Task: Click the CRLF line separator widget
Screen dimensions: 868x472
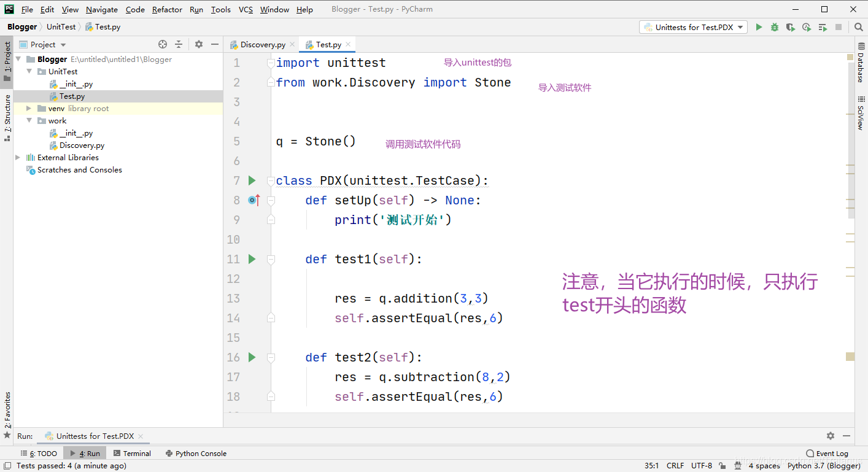Action: tap(675, 466)
